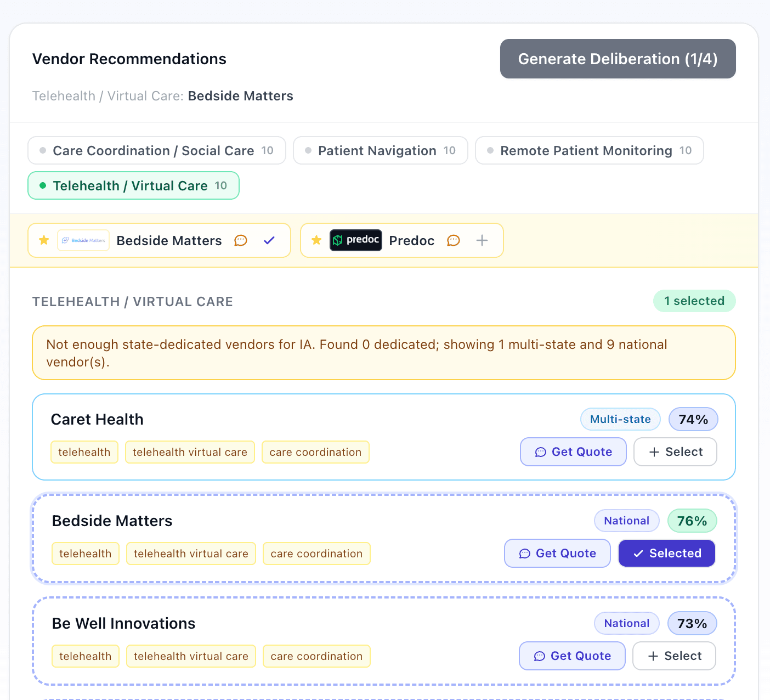Click the Predoc logo thumbnail

point(356,240)
